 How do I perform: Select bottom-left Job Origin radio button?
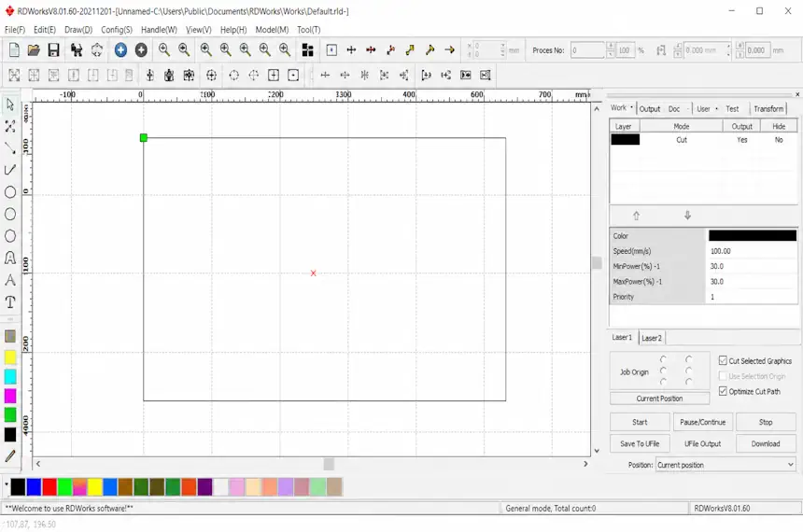coord(663,382)
